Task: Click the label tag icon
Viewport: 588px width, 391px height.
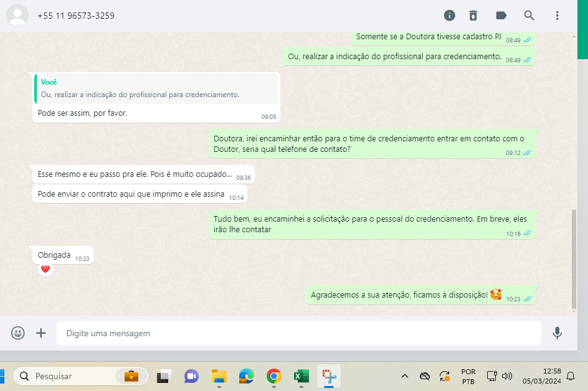Action: coord(501,16)
